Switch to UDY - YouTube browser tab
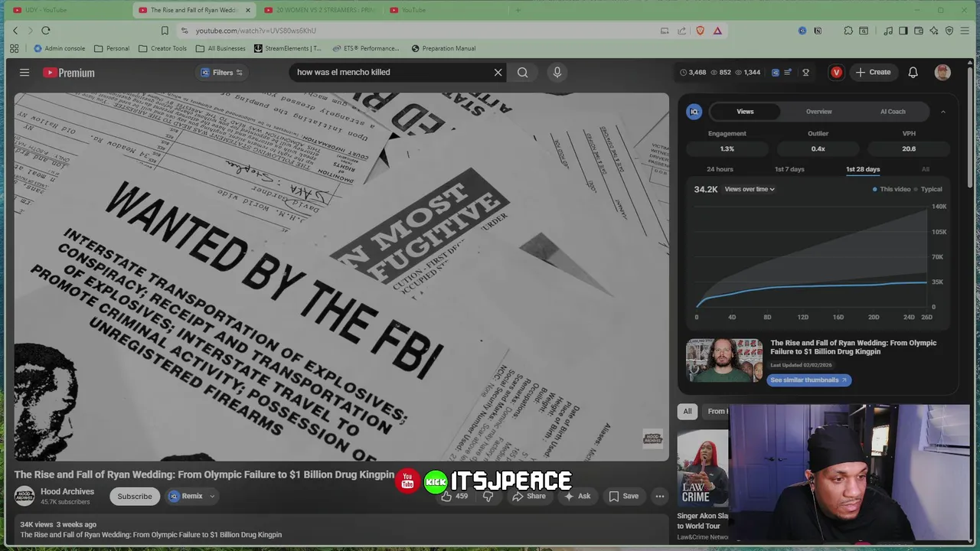Viewport: 980px width, 551px height. [64, 10]
